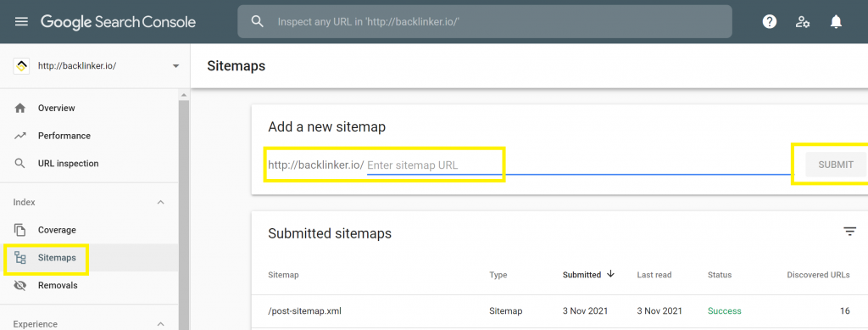Open the property selector dropdown arrow
Screen dimensions: 868x330
coord(175,66)
